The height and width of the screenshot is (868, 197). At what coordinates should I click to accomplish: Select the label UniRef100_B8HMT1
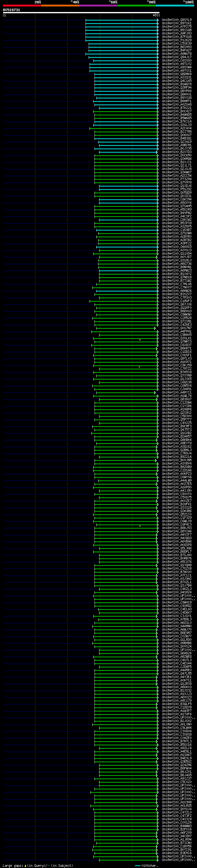pyautogui.click(x=177, y=101)
